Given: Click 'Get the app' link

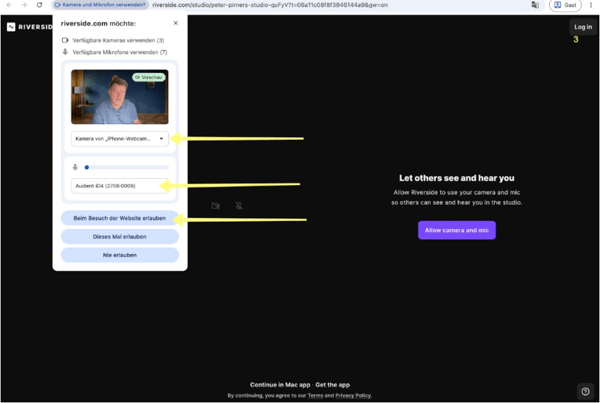Looking at the screenshot, I should tap(333, 385).
